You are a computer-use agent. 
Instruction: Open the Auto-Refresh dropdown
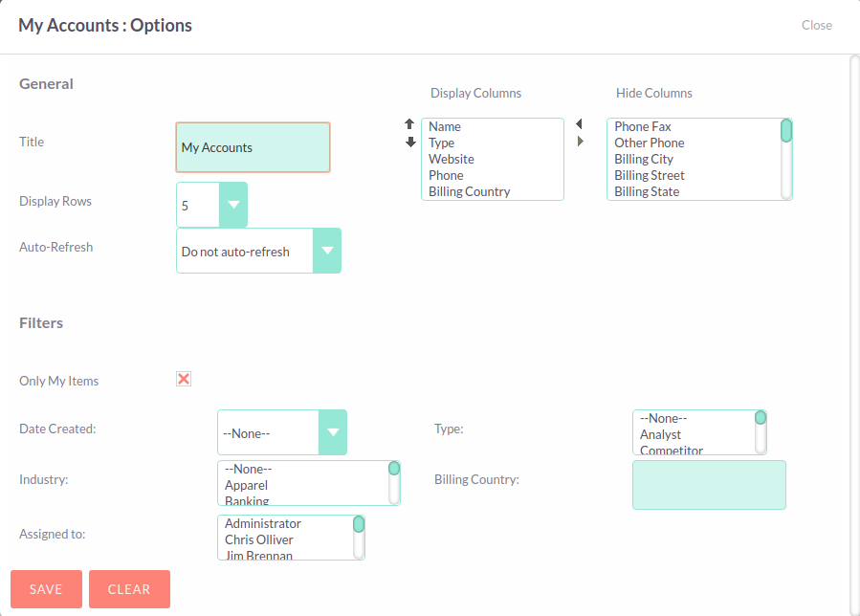(249, 250)
